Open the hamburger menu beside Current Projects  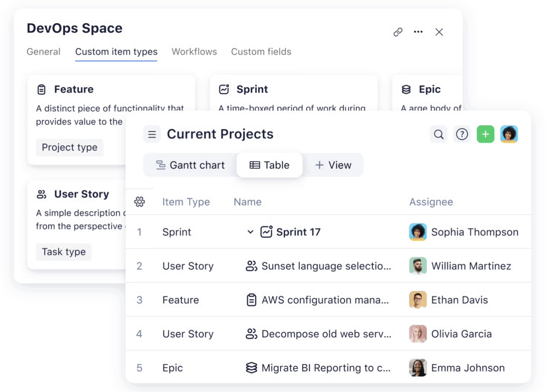(152, 134)
